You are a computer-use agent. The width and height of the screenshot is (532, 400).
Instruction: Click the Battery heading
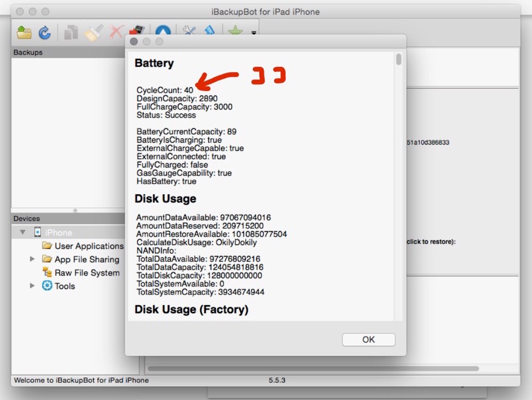(x=154, y=63)
